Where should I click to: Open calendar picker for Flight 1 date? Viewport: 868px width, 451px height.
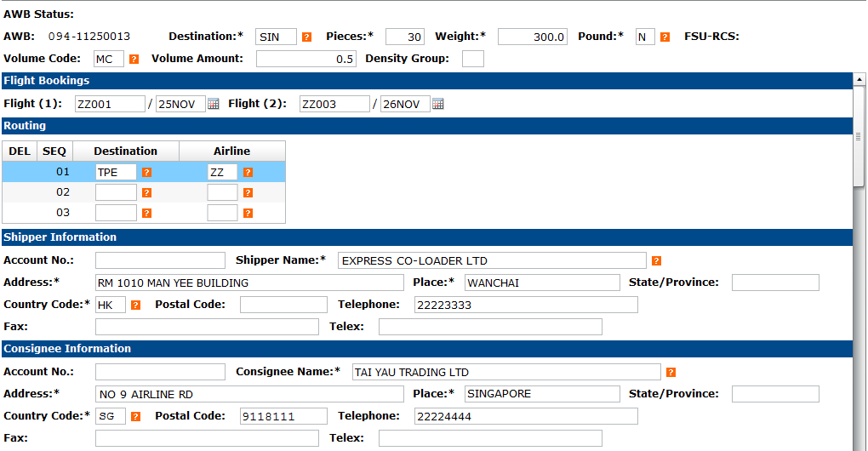click(x=214, y=104)
